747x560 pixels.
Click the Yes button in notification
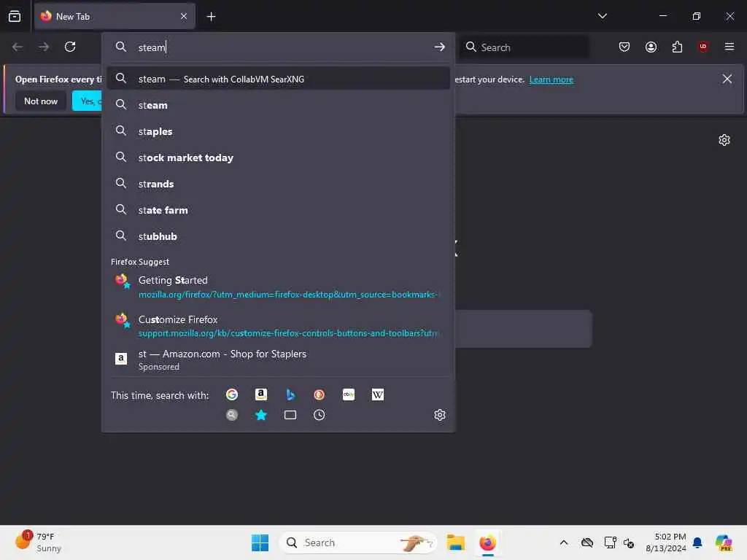click(x=88, y=101)
